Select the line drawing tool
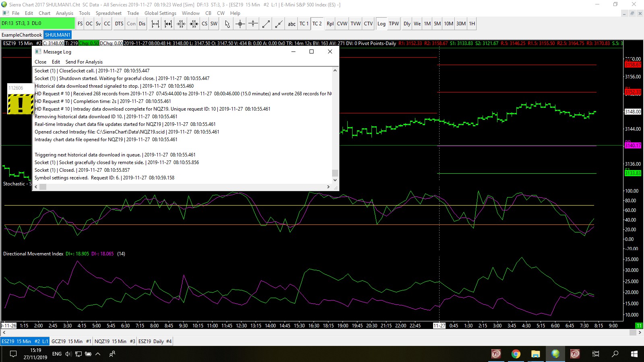The height and width of the screenshot is (362, 644). (266, 24)
